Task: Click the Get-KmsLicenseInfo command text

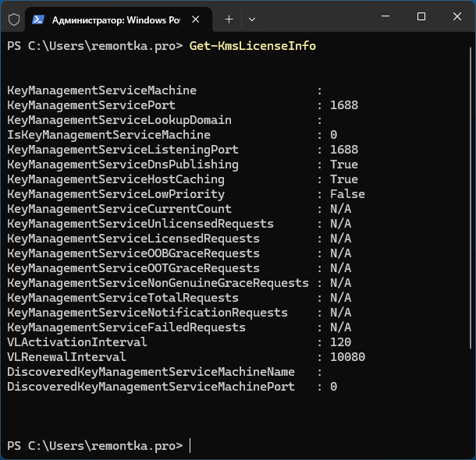Action: (253, 46)
